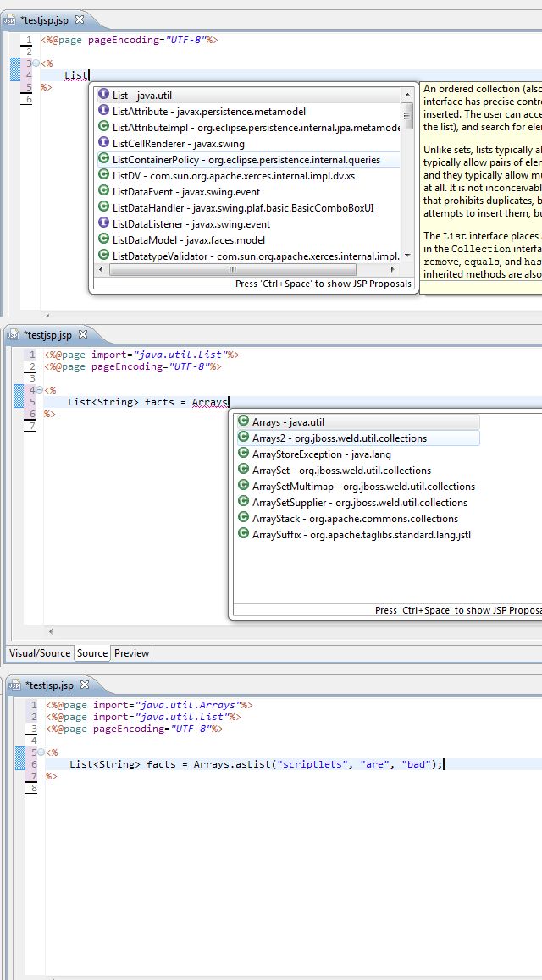Click middle editor horizontal scroll left arrow
Viewport: 542px width, 980px height.
[x=51, y=632]
